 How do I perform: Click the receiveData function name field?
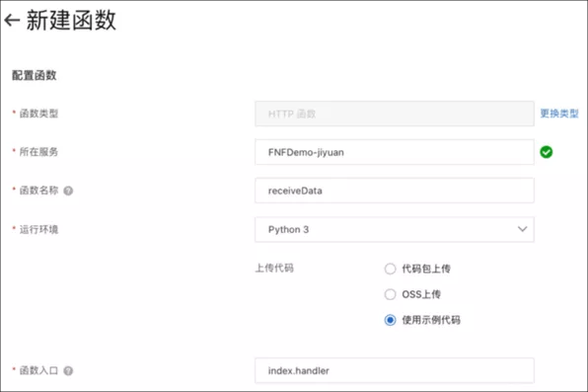pos(394,191)
